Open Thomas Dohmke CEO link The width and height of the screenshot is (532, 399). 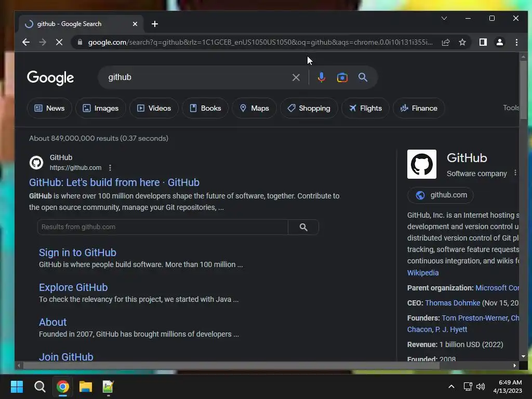[x=453, y=303]
